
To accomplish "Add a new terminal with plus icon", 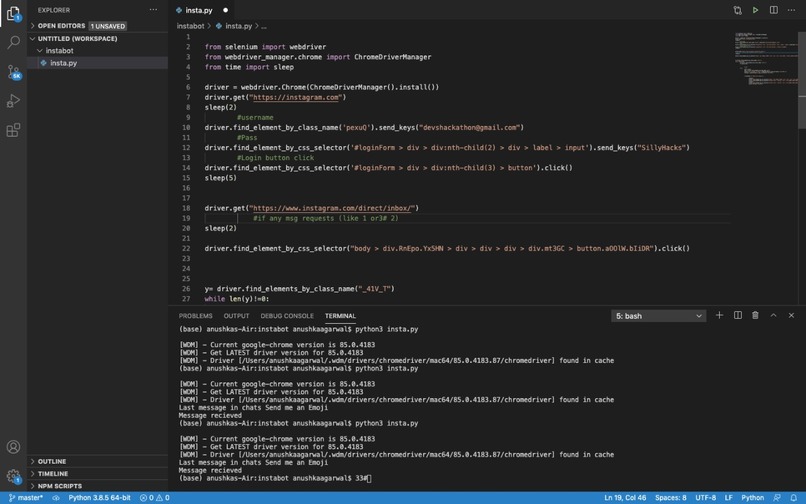I will pos(719,315).
